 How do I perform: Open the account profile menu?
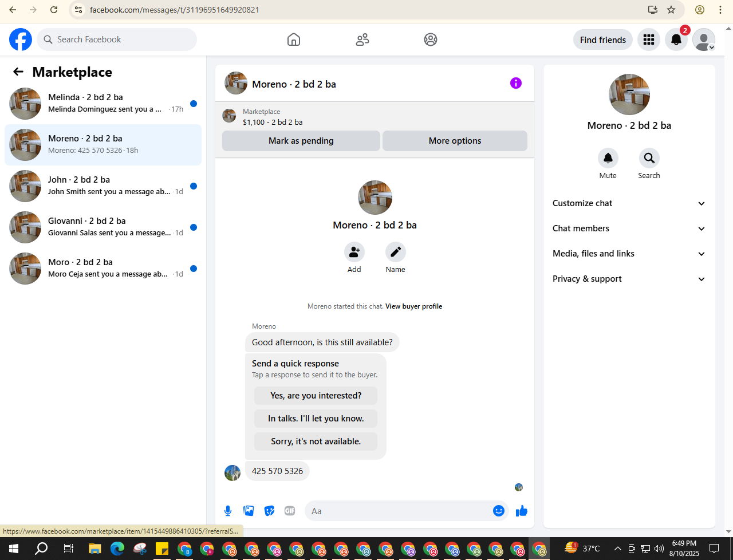tap(704, 40)
